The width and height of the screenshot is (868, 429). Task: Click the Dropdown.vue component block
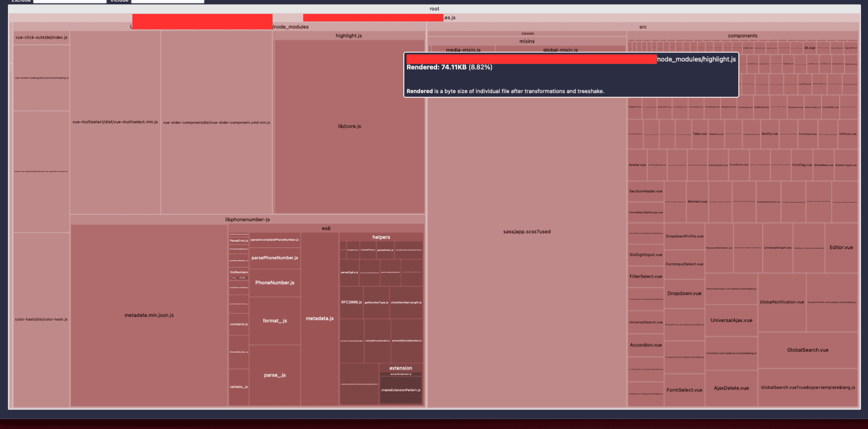[x=684, y=293]
